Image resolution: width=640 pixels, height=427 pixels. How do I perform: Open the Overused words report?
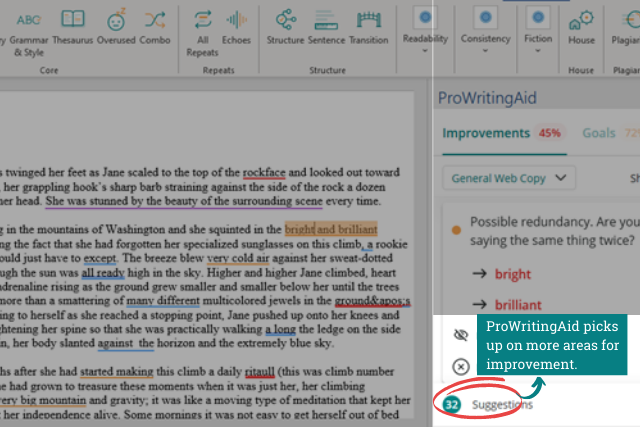pos(116,27)
